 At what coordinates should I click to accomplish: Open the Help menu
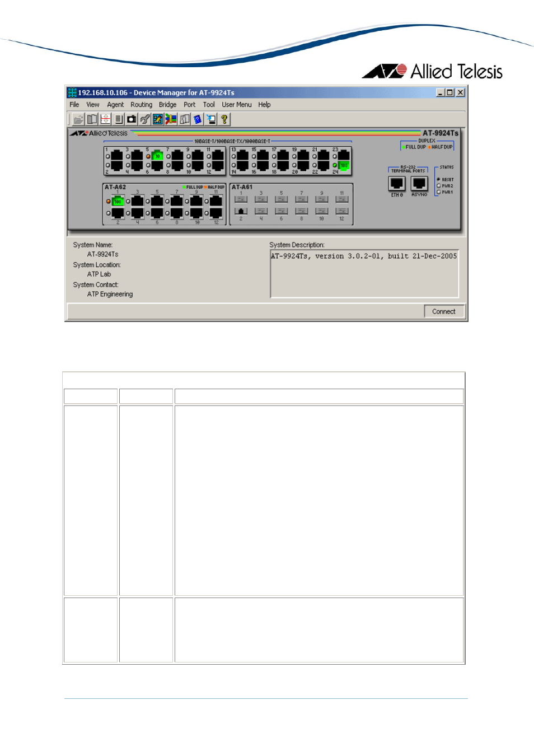click(264, 105)
